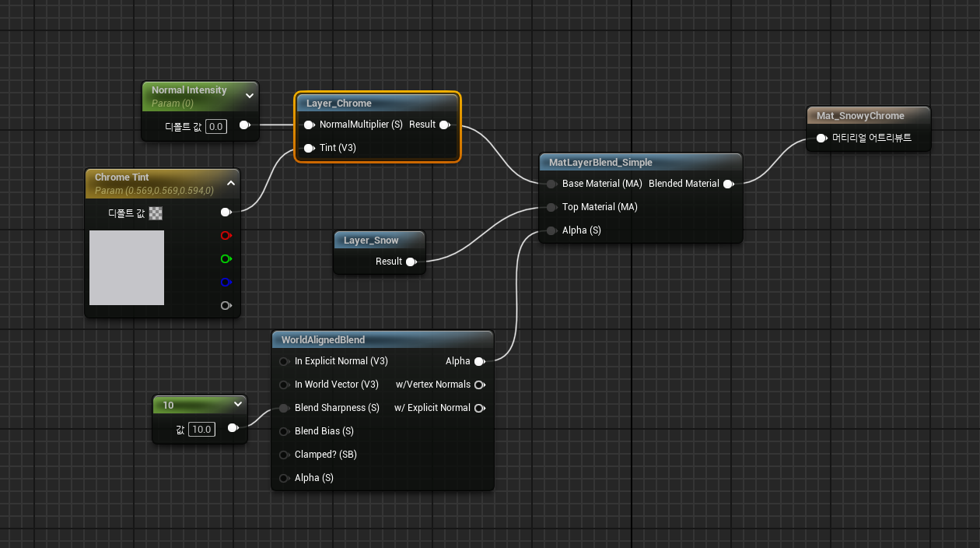Screen dimensions: 980x548
Task: Click the green channel output pin on Chrome Tint
Action: (x=226, y=258)
